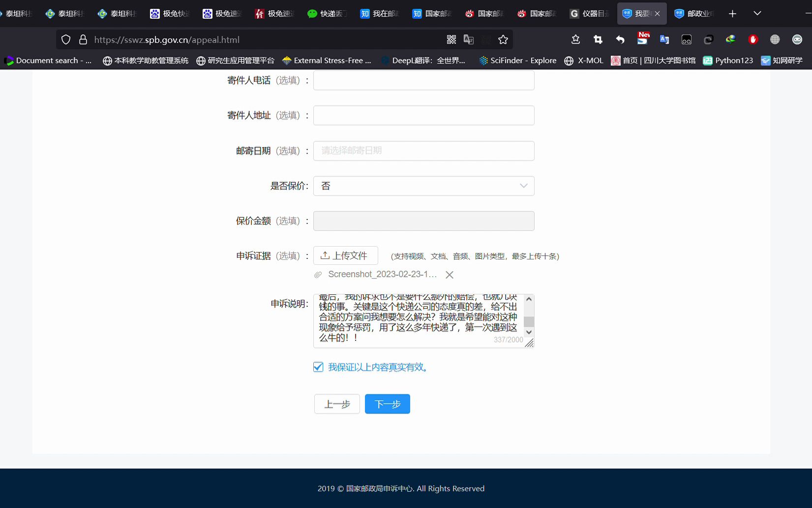The height and width of the screenshot is (508, 812).
Task: Click the translate page icon in the address bar
Action: (469, 40)
